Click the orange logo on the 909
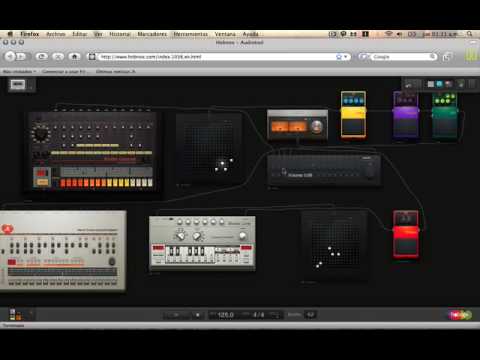 coord(7,229)
